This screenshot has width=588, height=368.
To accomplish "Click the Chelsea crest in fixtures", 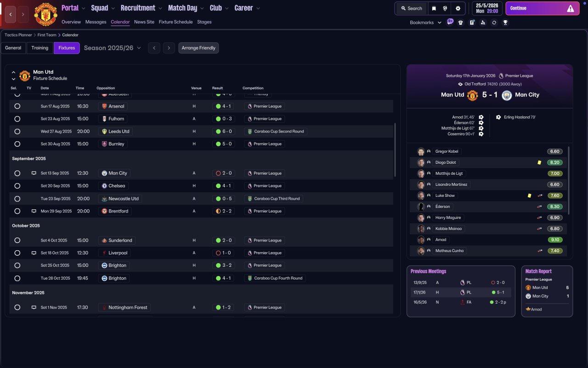I will [104, 186].
